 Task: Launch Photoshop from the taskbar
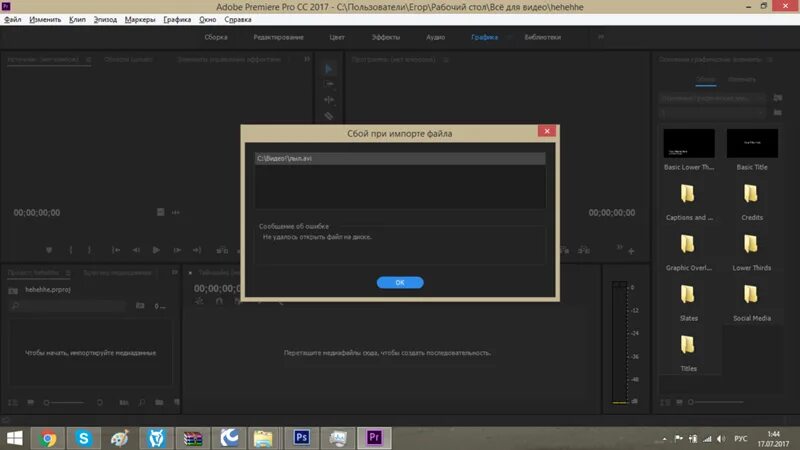tap(302, 438)
